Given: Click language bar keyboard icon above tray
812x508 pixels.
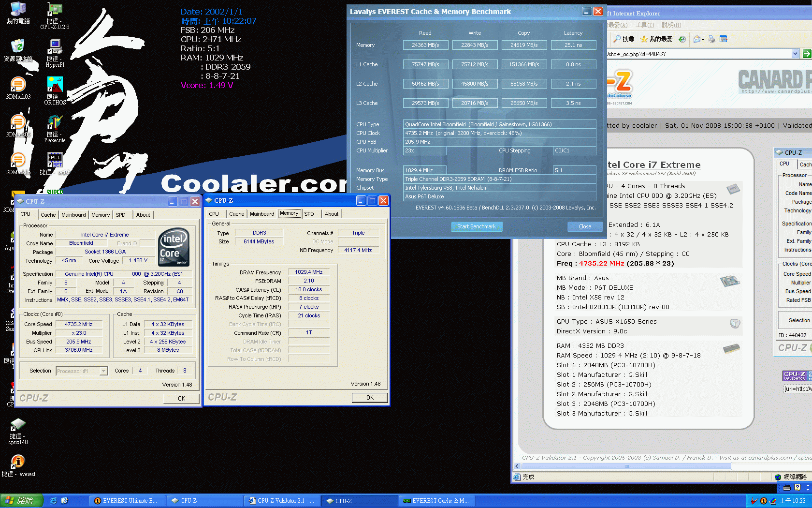Looking at the screenshot, I should [x=787, y=488].
